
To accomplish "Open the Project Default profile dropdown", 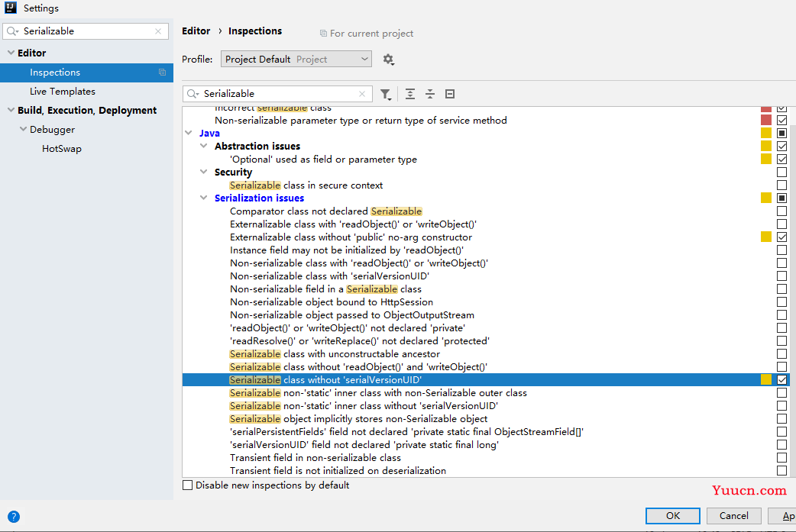I will [296, 60].
